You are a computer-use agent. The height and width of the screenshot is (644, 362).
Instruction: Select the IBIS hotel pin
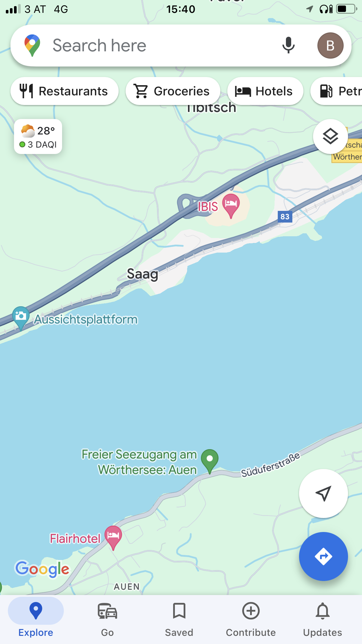231,205
